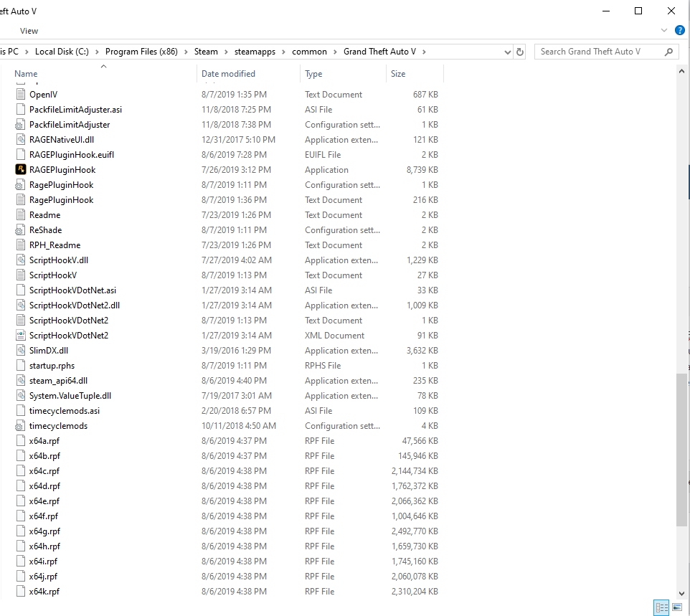Click the x64a.rpf file icon
Viewport: 690px width, 616px height.
[20, 440]
